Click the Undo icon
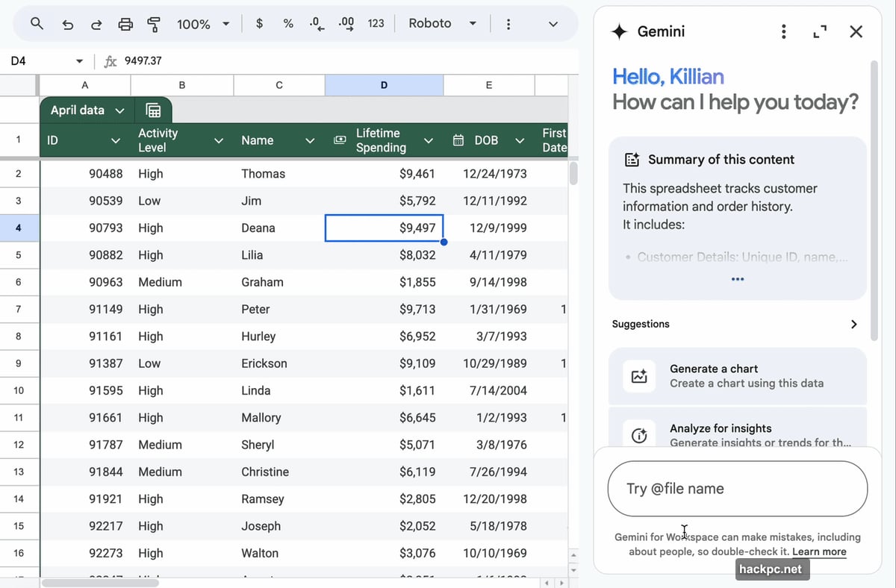 (67, 24)
